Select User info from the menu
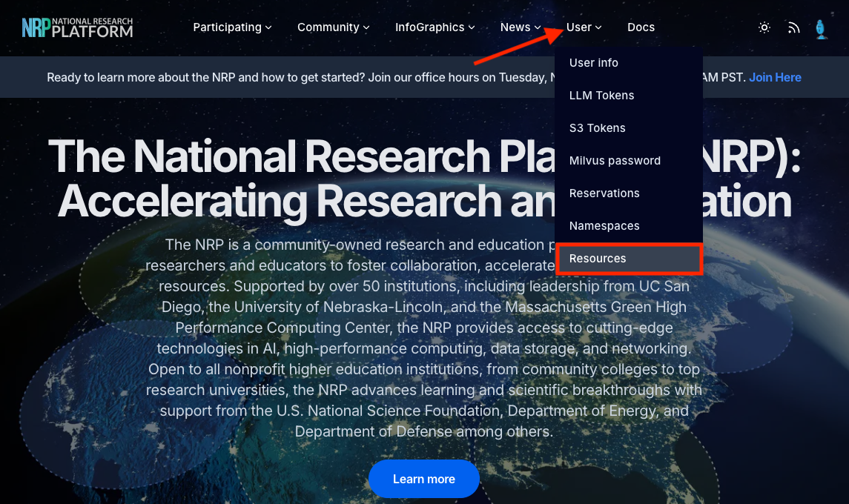Screen dimensions: 849x504 593,63
